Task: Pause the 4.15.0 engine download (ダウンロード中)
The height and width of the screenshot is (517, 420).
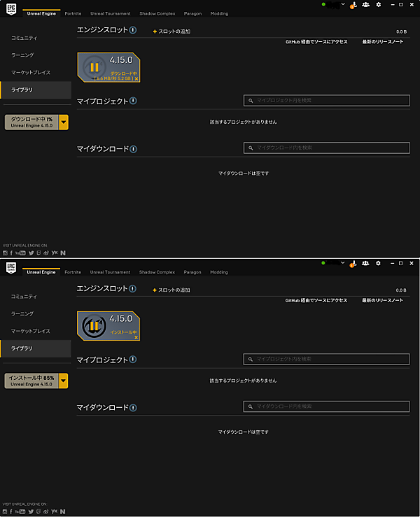Action: coord(94,67)
